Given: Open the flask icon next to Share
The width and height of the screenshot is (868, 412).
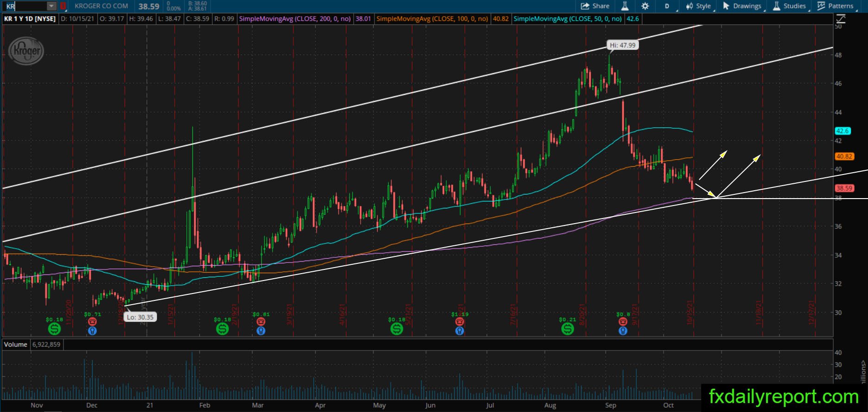Looking at the screenshot, I should click(625, 6).
